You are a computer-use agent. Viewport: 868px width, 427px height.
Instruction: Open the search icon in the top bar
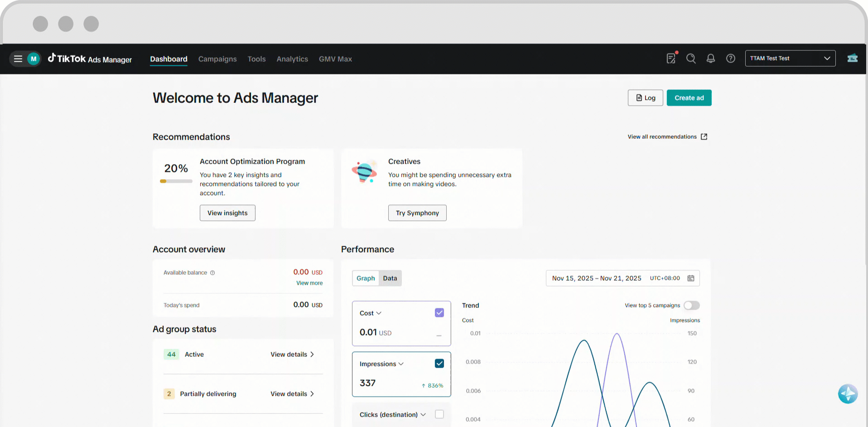tap(691, 58)
